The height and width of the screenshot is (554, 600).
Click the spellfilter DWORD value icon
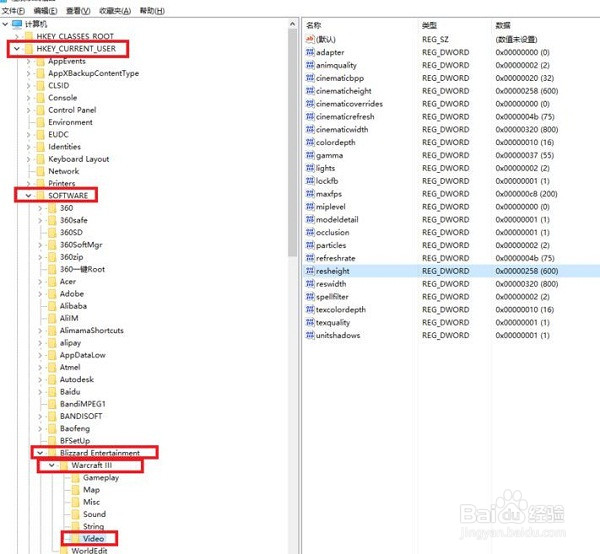(x=310, y=297)
